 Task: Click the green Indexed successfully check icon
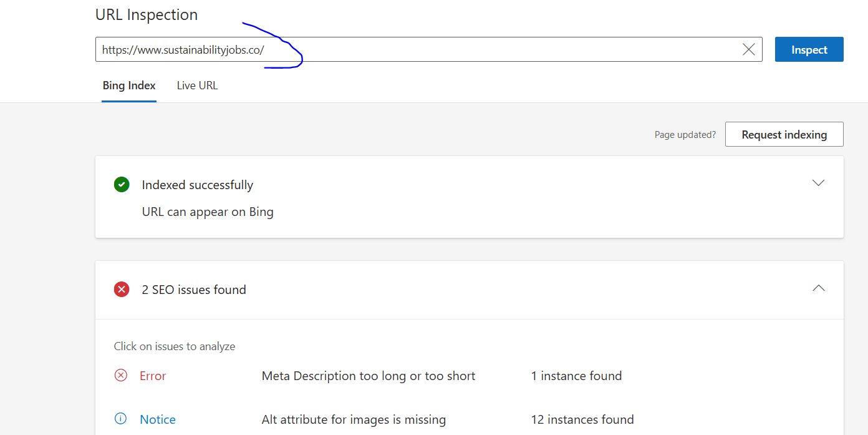tap(122, 184)
